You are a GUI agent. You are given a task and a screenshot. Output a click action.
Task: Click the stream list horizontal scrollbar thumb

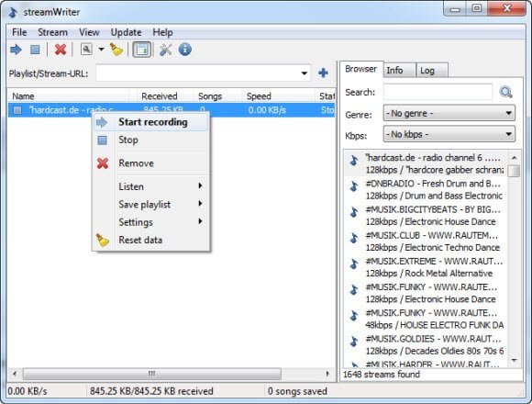tap(152, 374)
